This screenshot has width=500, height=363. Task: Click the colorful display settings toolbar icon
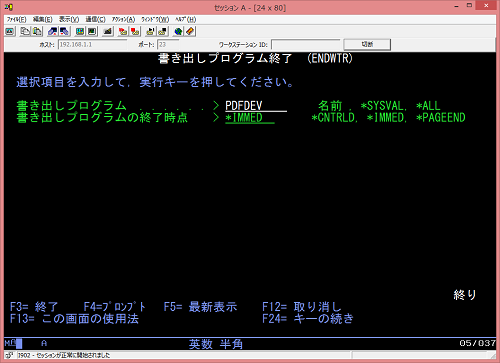pyautogui.click(x=80, y=31)
